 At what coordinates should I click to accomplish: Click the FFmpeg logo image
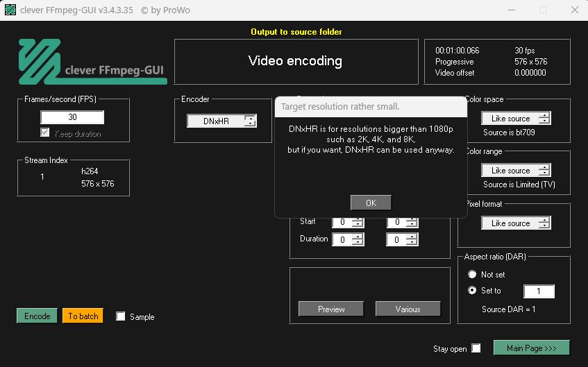[x=92, y=62]
